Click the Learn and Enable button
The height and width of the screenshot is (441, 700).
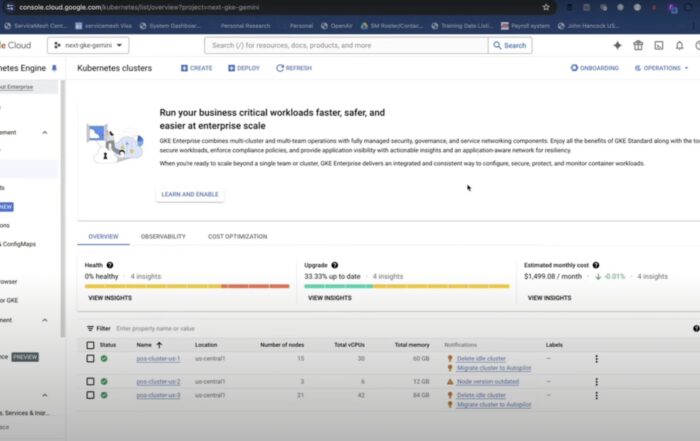[190, 194]
